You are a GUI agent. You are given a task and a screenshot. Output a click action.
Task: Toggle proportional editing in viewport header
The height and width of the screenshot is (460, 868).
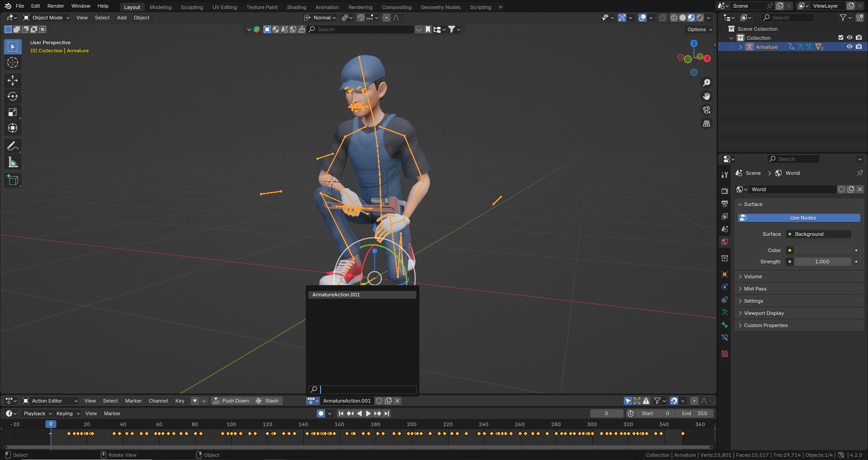386,18
